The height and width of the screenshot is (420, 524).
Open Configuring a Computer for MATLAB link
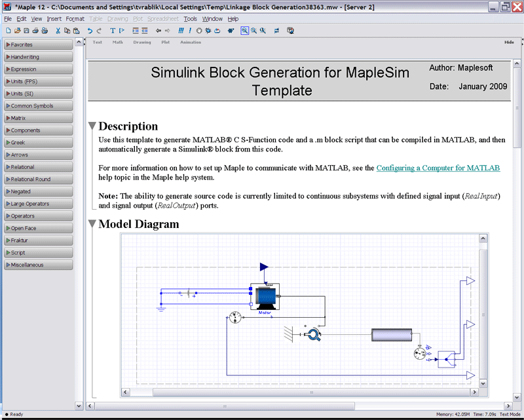[438, 168]
